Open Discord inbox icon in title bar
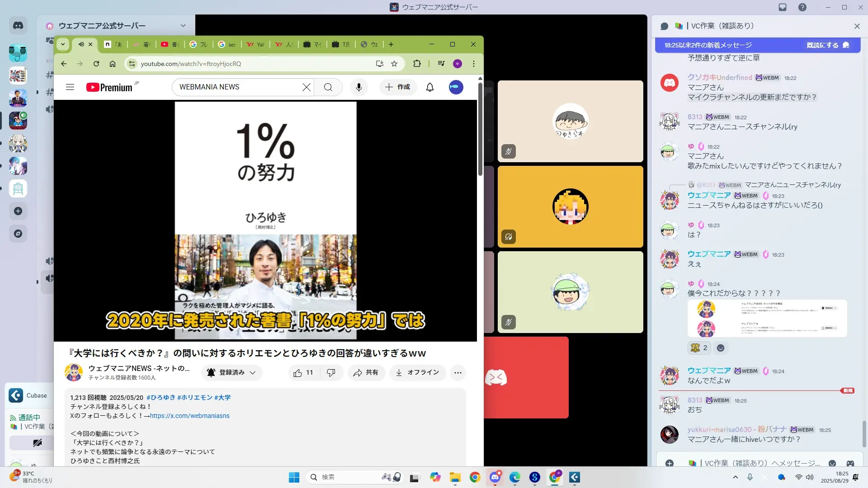The height and width of the screenshot is (488, 868). click(783, 7)
